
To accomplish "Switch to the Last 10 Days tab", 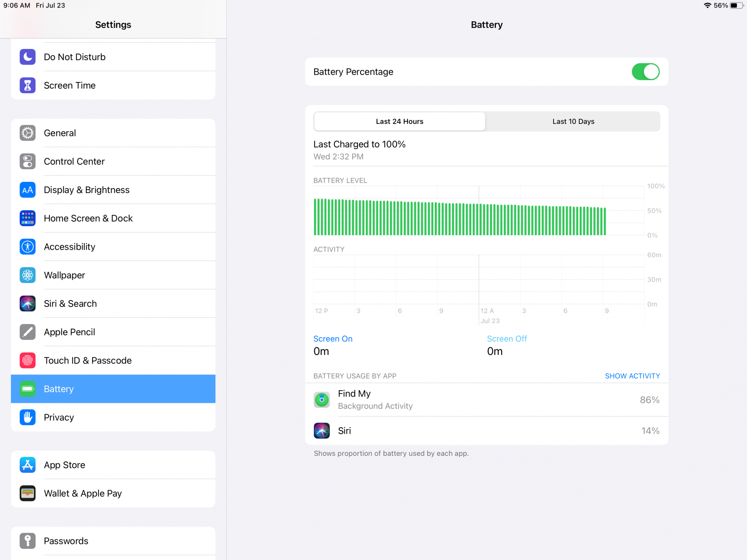I will pos(573,121).
